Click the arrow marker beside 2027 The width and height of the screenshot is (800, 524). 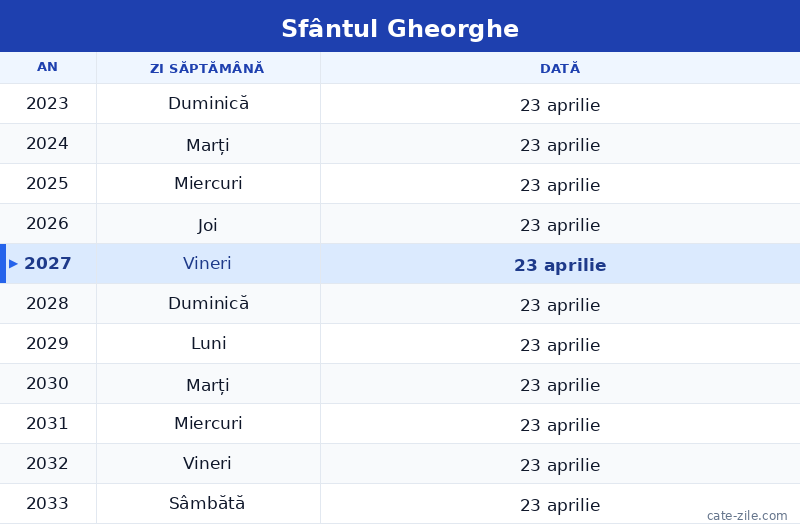(13, 264)
